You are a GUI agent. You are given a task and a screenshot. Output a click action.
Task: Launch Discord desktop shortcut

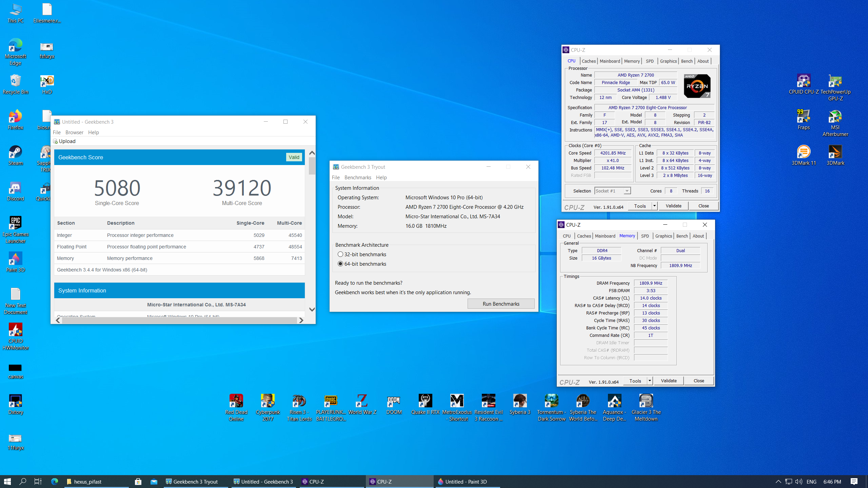click(x=15, y=191)
